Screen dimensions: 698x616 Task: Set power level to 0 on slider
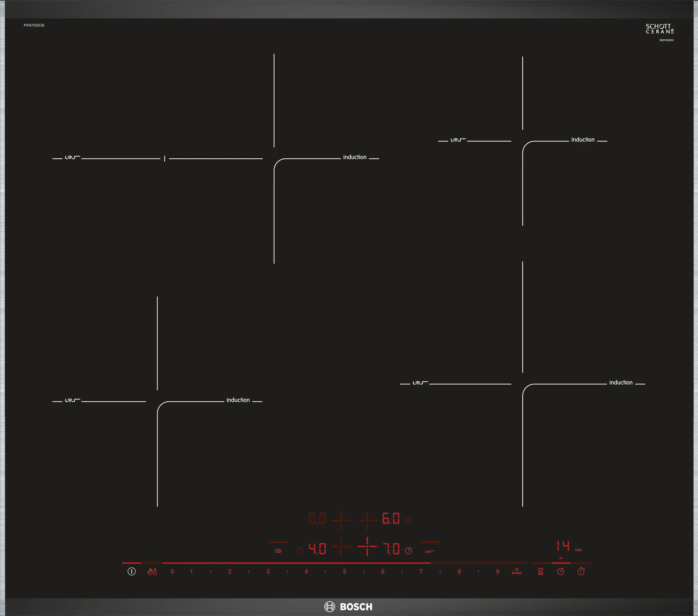(x=172, y=572)
